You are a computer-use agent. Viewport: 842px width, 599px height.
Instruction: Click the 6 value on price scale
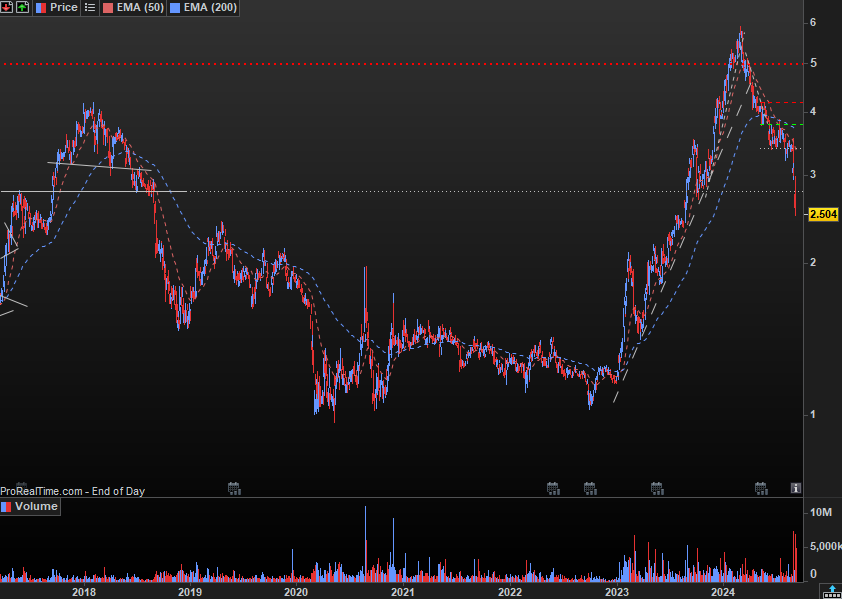coord(813,22)
